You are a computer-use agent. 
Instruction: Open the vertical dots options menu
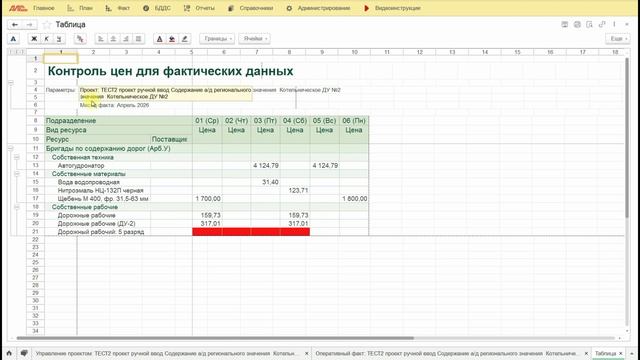click(x=614, y=24)
